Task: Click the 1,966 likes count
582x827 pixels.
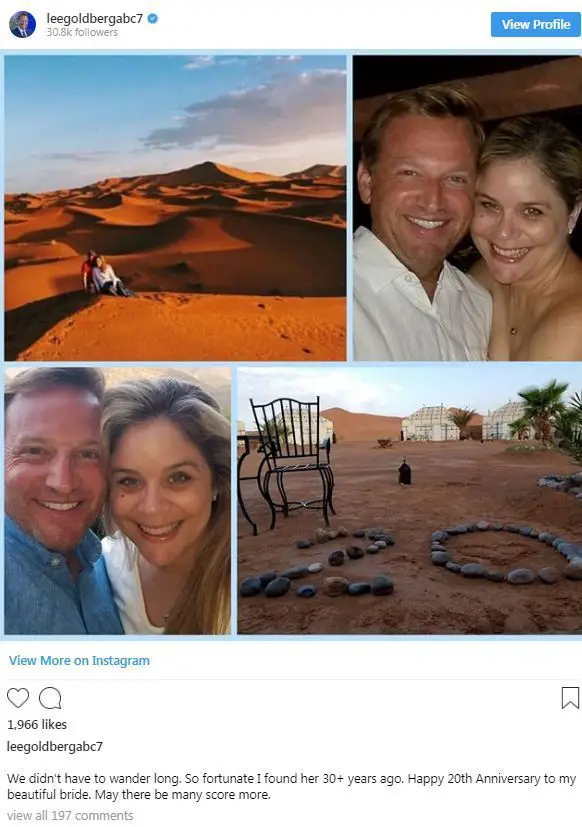Action: coord(37,725)
